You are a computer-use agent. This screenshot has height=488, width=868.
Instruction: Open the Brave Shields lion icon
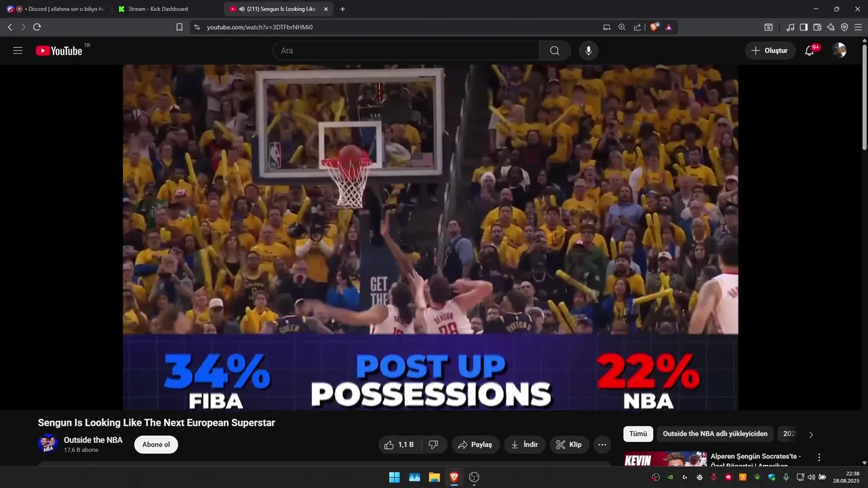tap(654, 27)
